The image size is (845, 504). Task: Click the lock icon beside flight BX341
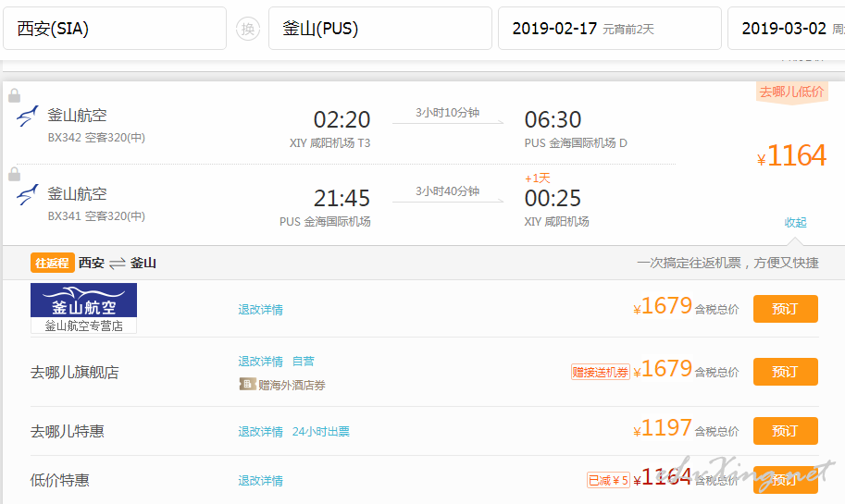pyautogui.click(x=15, y=175)
